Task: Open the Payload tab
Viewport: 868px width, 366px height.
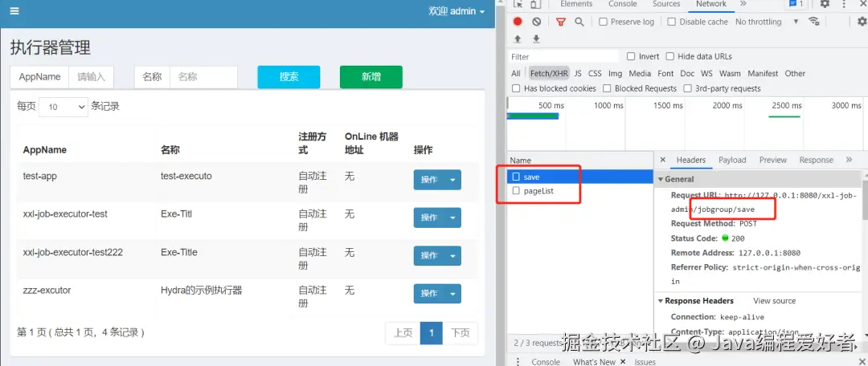Action: pos(732,160)
